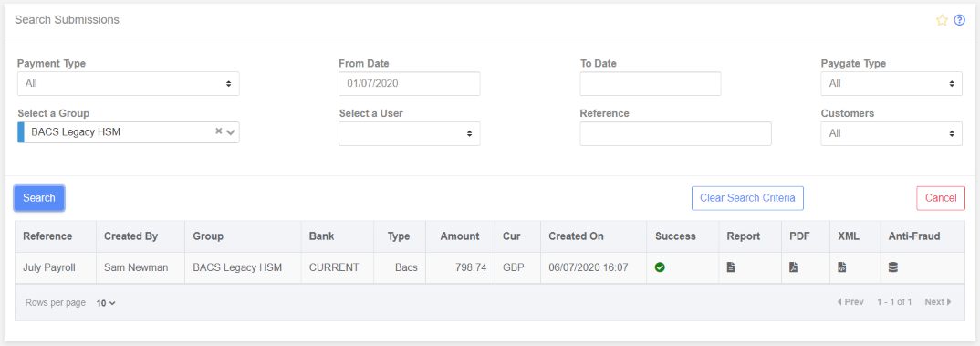Click the Reference input field

pyautogui.click(x=675, y=133)
